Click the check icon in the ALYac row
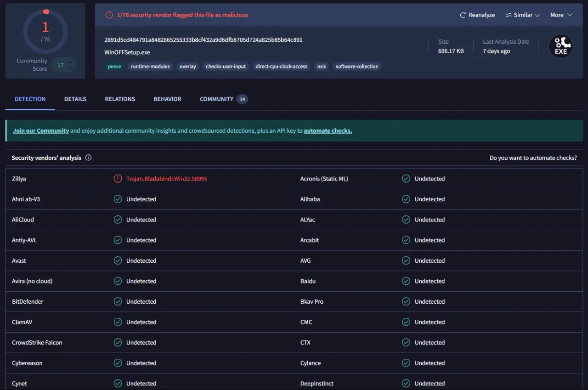This screenshot has height=390, width=588. click(x=406, y=220)
